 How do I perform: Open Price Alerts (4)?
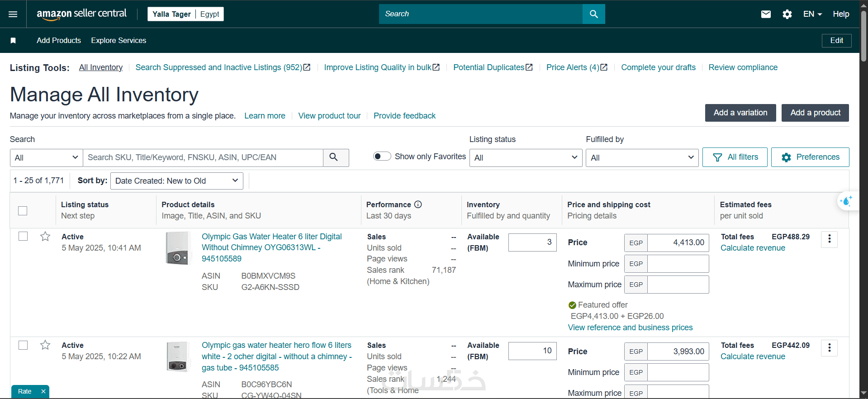[577, 67]
